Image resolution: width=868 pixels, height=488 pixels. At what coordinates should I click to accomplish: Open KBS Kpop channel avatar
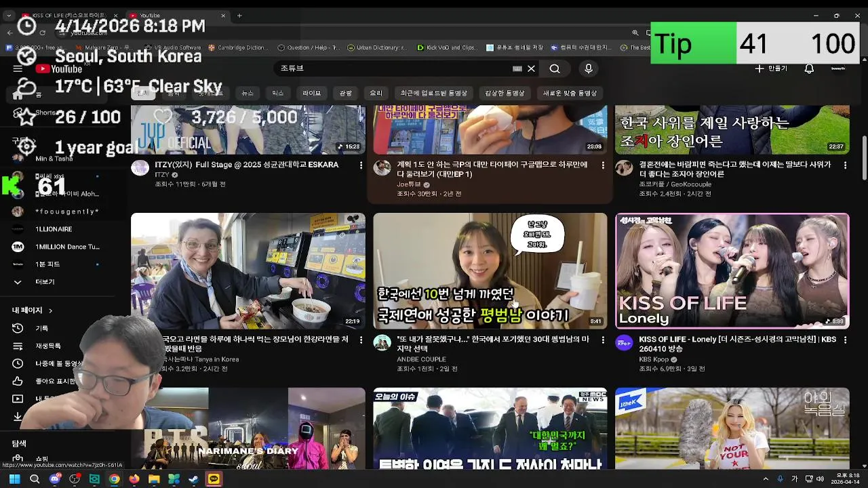[624, 343]
